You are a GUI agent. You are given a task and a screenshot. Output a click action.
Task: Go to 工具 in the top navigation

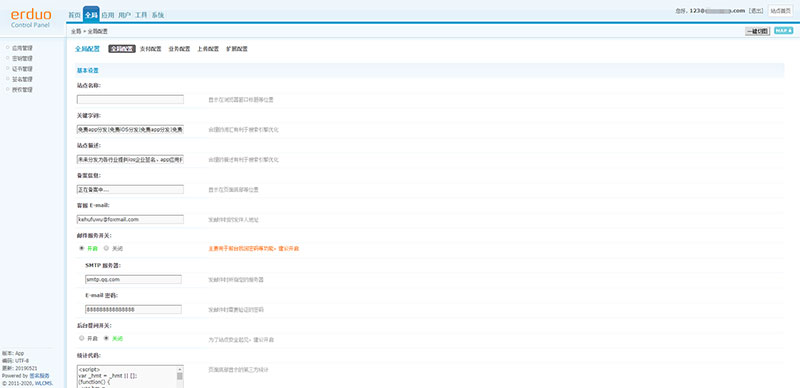coord(141,15)
